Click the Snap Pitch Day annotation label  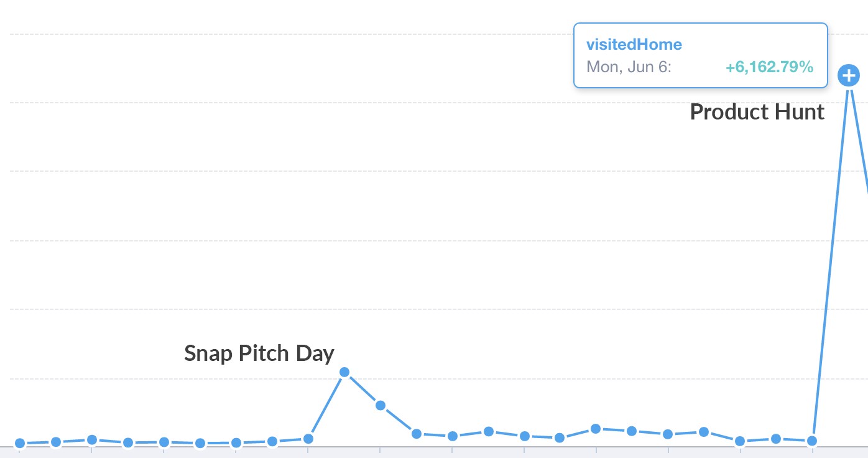[259, 353]
